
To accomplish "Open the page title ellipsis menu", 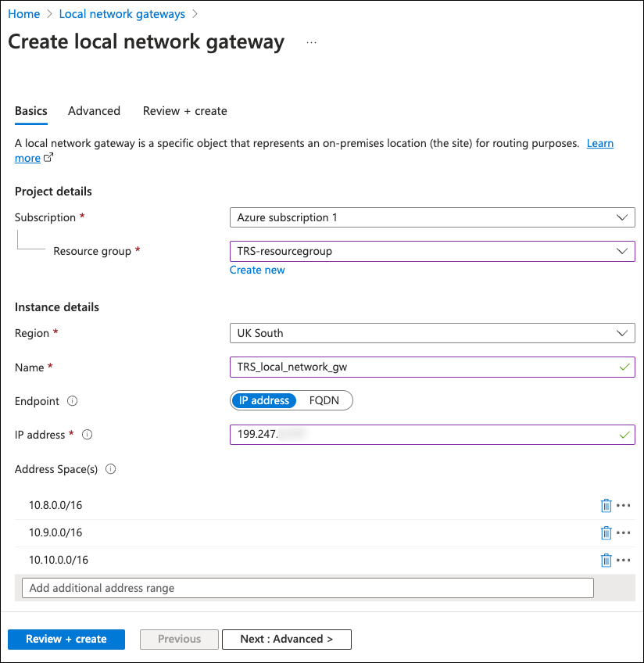I will (x=311, y=42).
